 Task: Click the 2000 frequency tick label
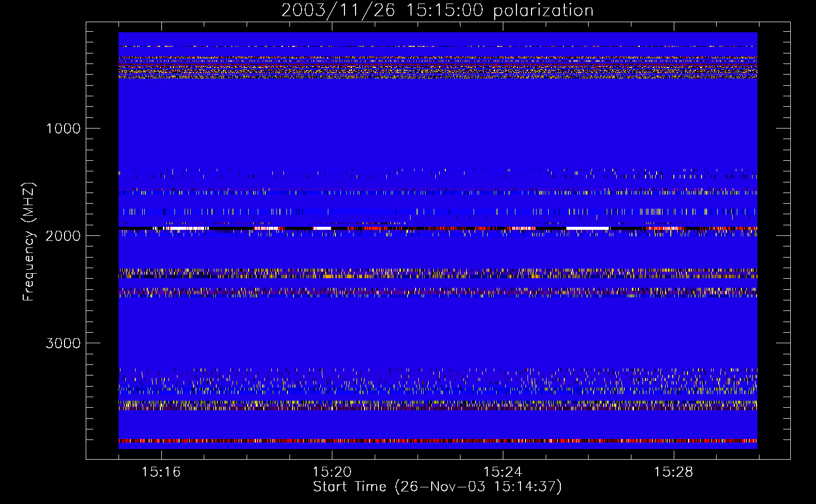coord(63,236)
